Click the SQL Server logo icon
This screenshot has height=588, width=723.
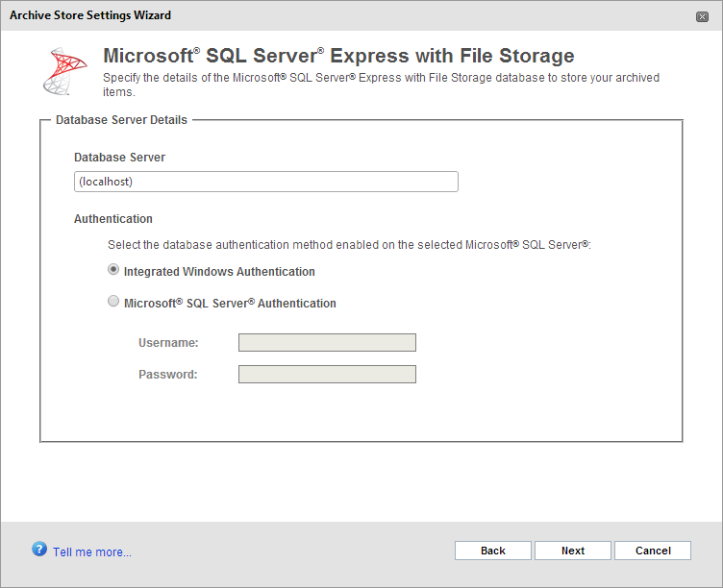coord(65,70)
